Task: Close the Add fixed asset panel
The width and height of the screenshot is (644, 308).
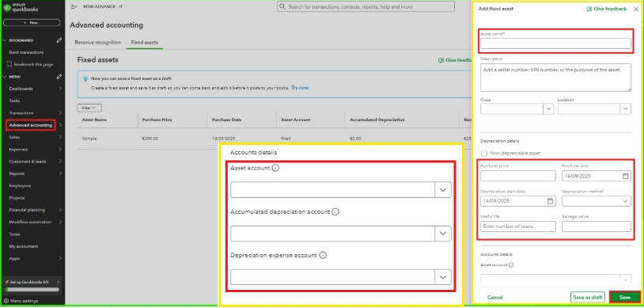Action: click(x=636, y=9)
